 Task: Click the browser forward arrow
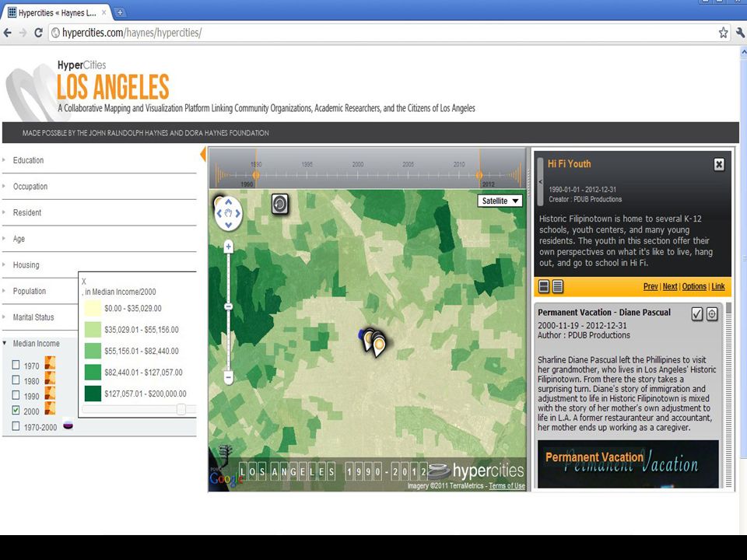click(x=23, y=33)
